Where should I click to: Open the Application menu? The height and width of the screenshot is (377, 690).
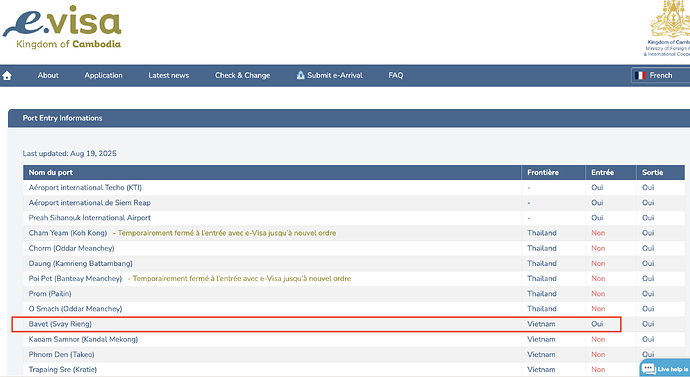[x=103, y=75]
